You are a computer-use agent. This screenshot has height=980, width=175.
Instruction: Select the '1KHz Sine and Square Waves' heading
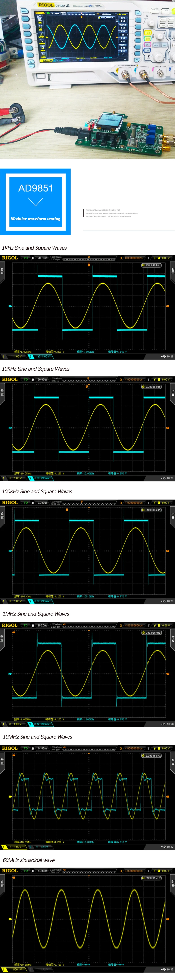pos(34,248)
